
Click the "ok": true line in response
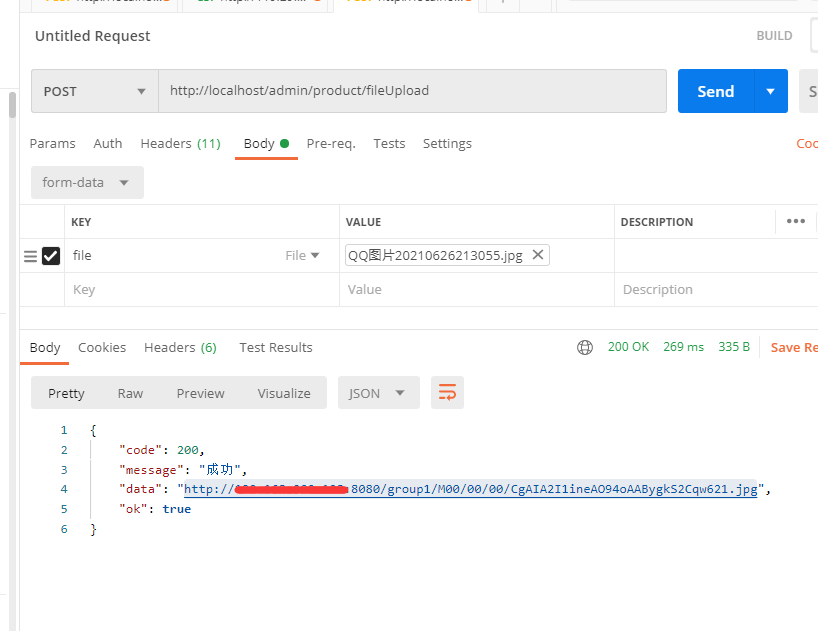point(155,509)
